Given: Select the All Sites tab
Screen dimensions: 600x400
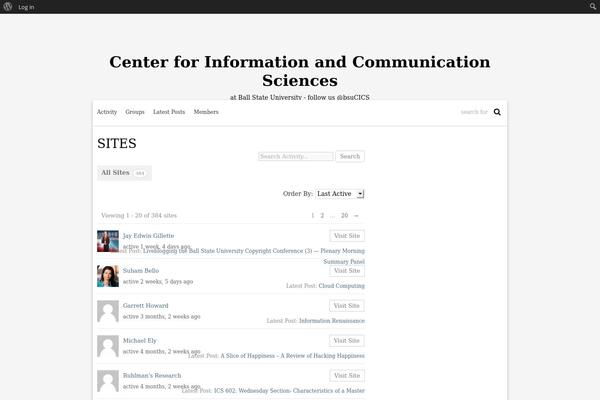Looking at the screenshot, I should [124, 173].
